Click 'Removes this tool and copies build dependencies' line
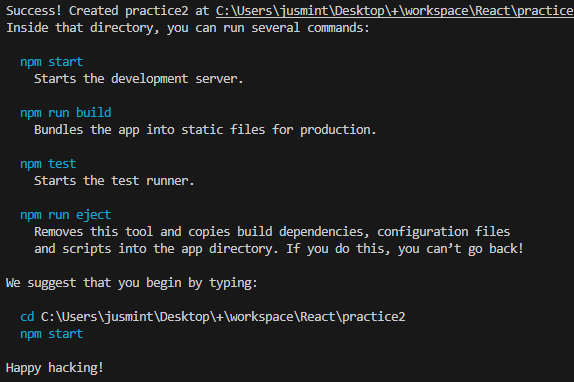Screen dimensions: 574x382 [x=272, y=232]
